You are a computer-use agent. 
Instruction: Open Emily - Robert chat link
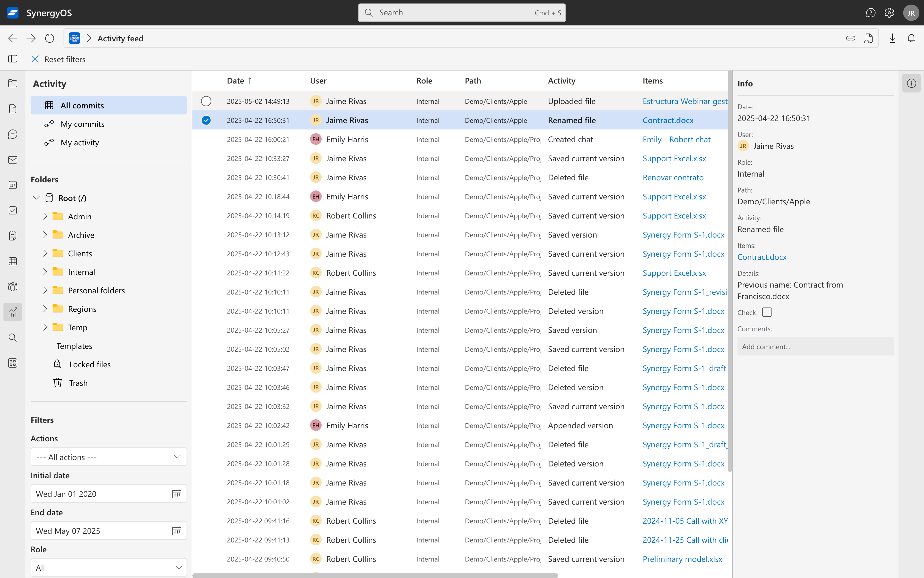click(676, 140)
